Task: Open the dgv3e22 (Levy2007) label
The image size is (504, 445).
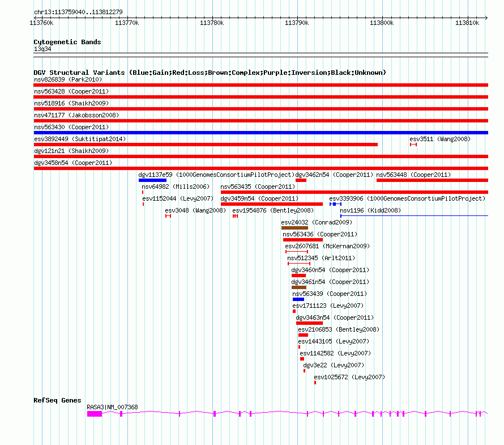Action: point(334,365)
